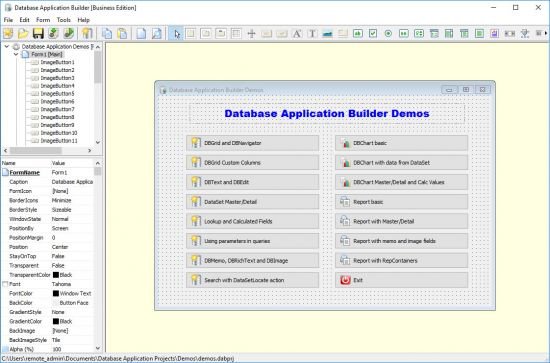This screenshot has height=363, width=550.
Task: Click the Caption property value field
Action: [72, 182]
